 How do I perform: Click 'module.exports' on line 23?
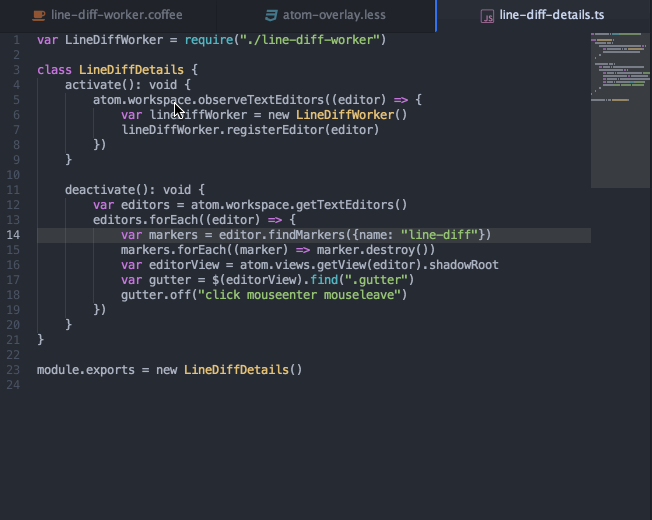86,370
